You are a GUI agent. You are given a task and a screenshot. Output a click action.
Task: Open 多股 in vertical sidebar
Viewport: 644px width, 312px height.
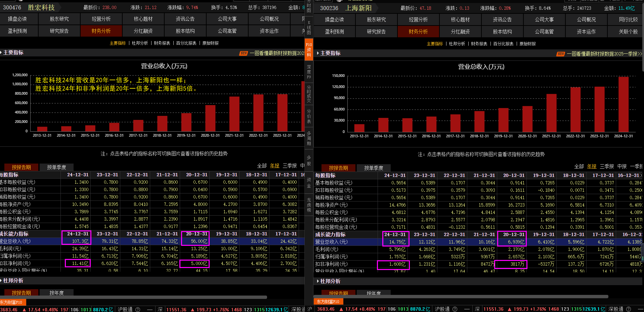click(x=309, y=160)
